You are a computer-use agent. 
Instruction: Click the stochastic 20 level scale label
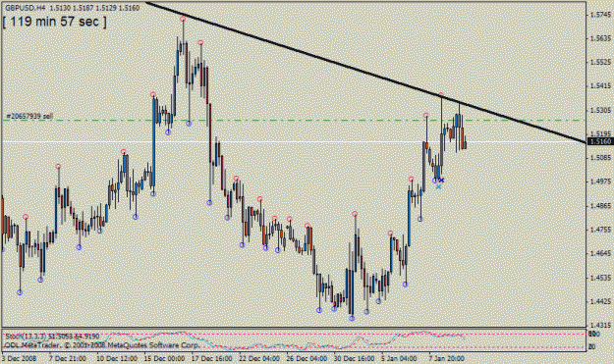click(x=592, y=346)
